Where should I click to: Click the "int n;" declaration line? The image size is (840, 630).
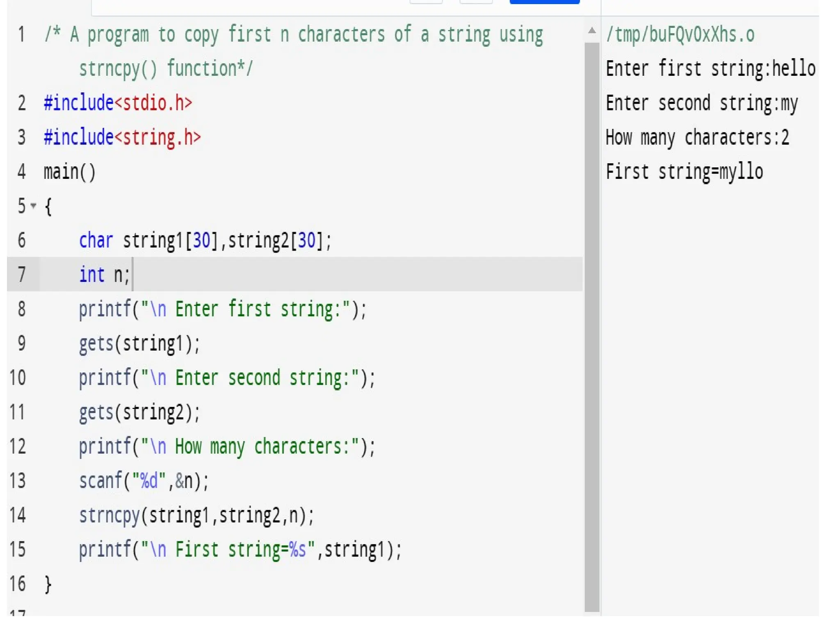(104, 274)
